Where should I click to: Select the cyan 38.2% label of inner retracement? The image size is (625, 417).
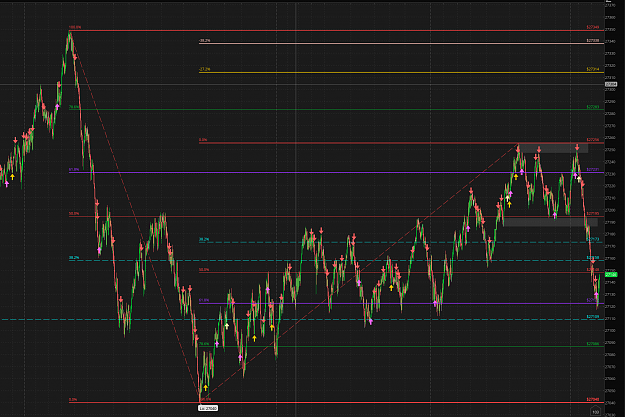click(x=204, y=240)
